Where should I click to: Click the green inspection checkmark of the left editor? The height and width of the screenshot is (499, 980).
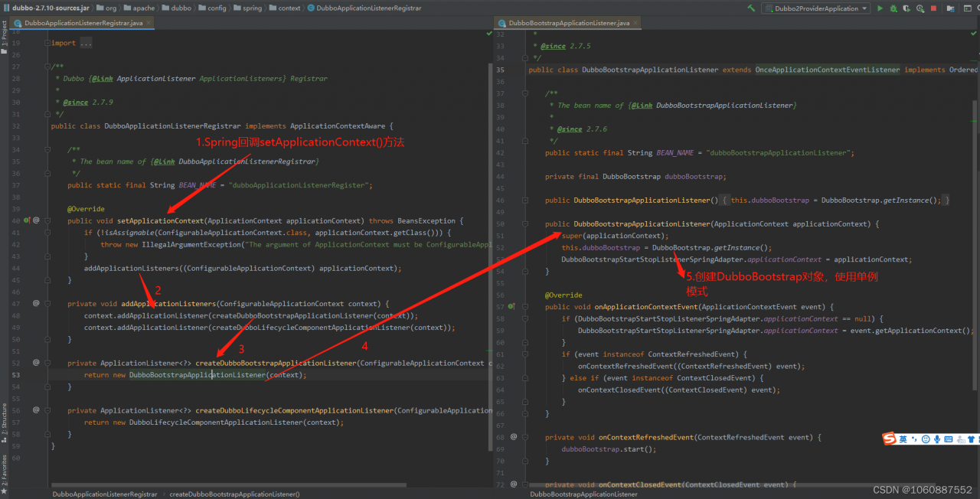(x=489, y=34)
